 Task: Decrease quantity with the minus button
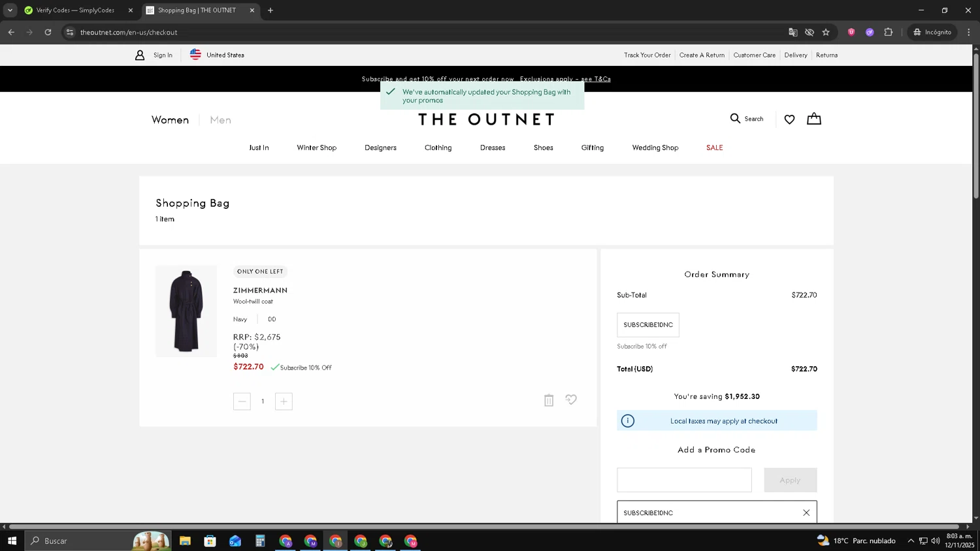tap(242, 401)
